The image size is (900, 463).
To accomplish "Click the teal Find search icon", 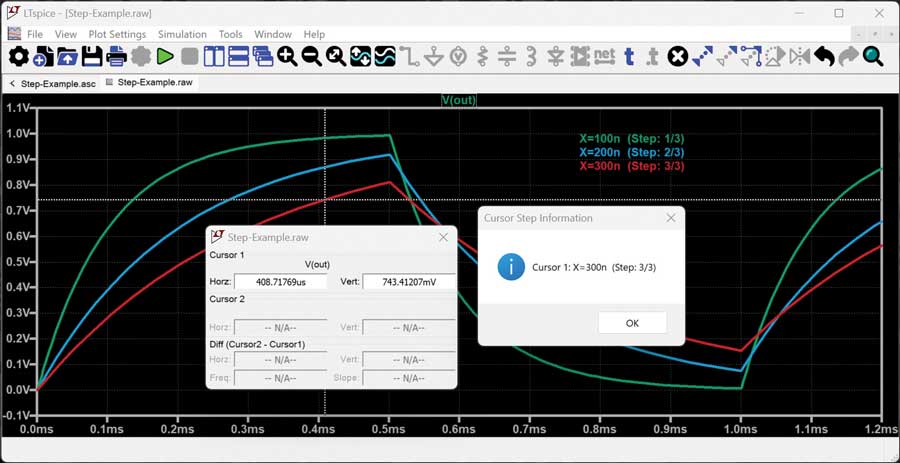I will tap(873, 57).
